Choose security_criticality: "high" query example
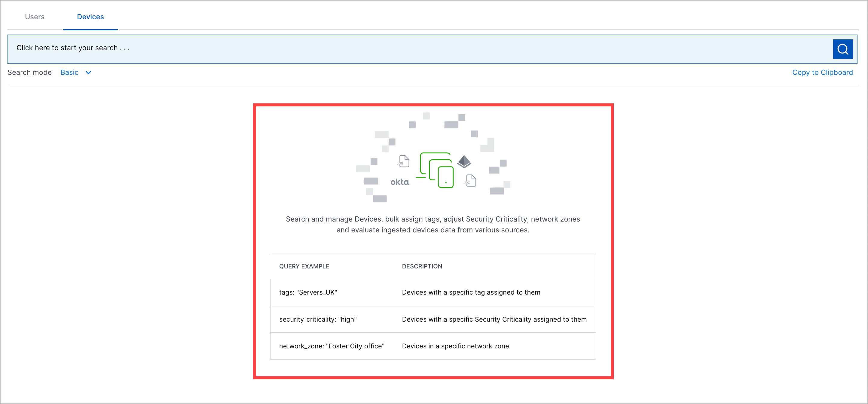 (x=318, y=320)
